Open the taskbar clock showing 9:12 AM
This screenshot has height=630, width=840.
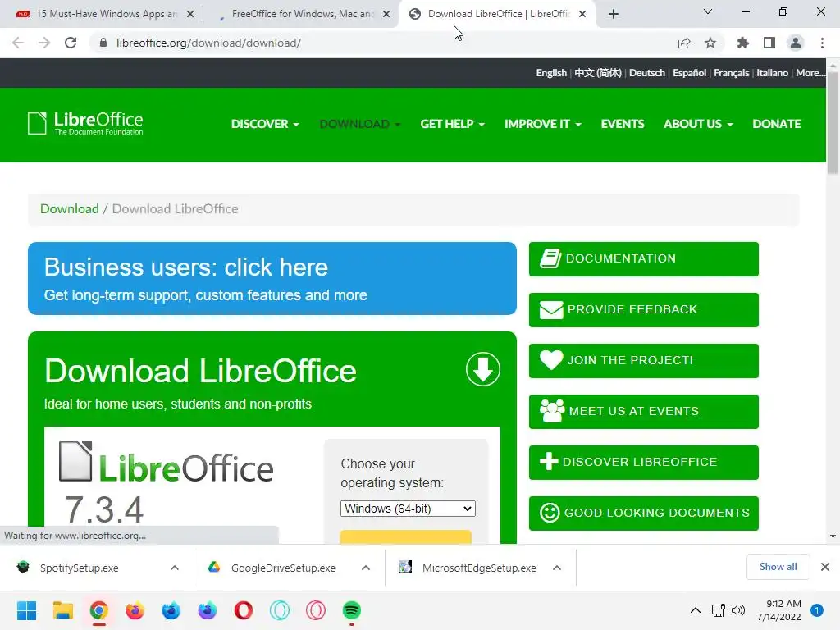[779, 610]
